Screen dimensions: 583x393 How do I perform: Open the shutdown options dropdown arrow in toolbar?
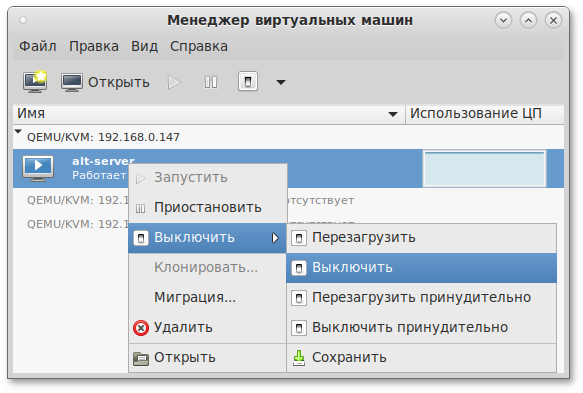(x=281, y=82)
